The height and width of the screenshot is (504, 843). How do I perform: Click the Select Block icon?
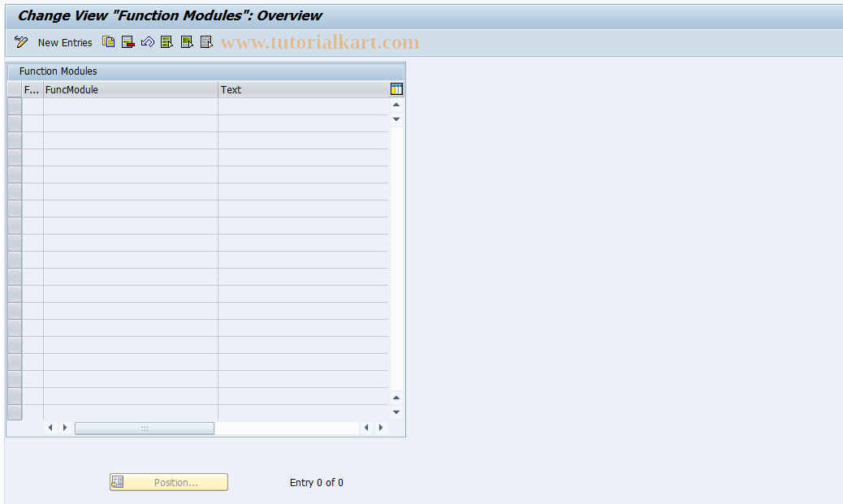186,41
